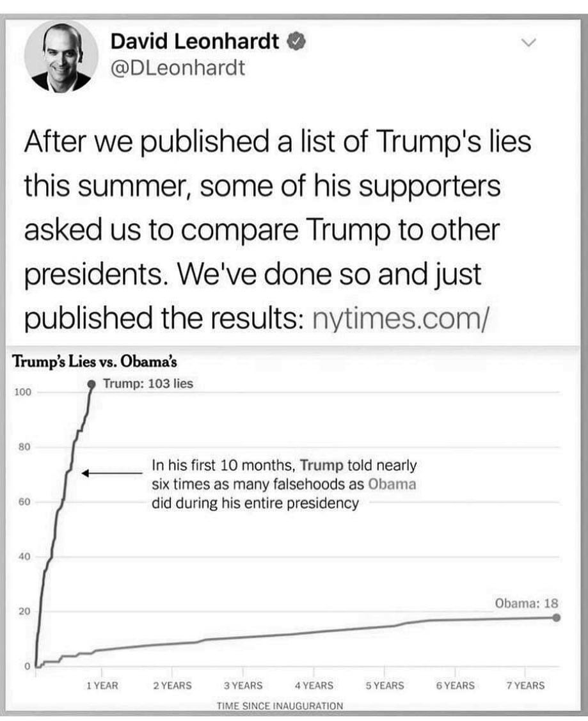This screenshot has width=588, height=721.
Task: Click the 100 value on the y-axis
Action: pos(22,392)
